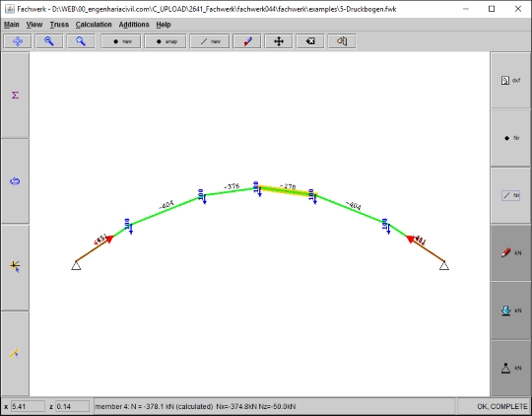Click the x coordinate field
Viewport: 532px width, 416px height.
(28, 406)
